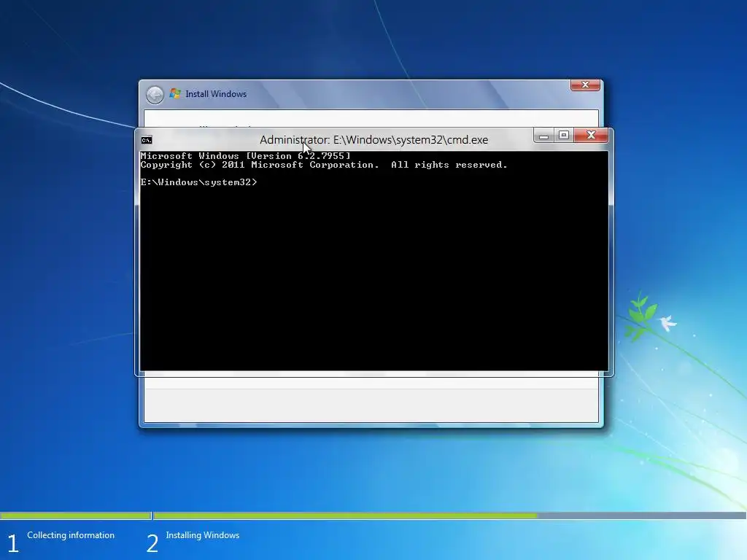This screenshot has height=560, width=747.
Task: Click the Microsoft Windows version line
Action: 245,156
